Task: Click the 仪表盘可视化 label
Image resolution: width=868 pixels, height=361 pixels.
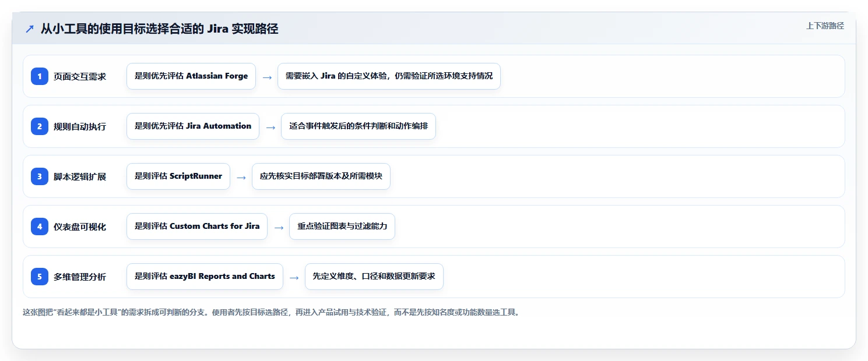Action: 80,226
